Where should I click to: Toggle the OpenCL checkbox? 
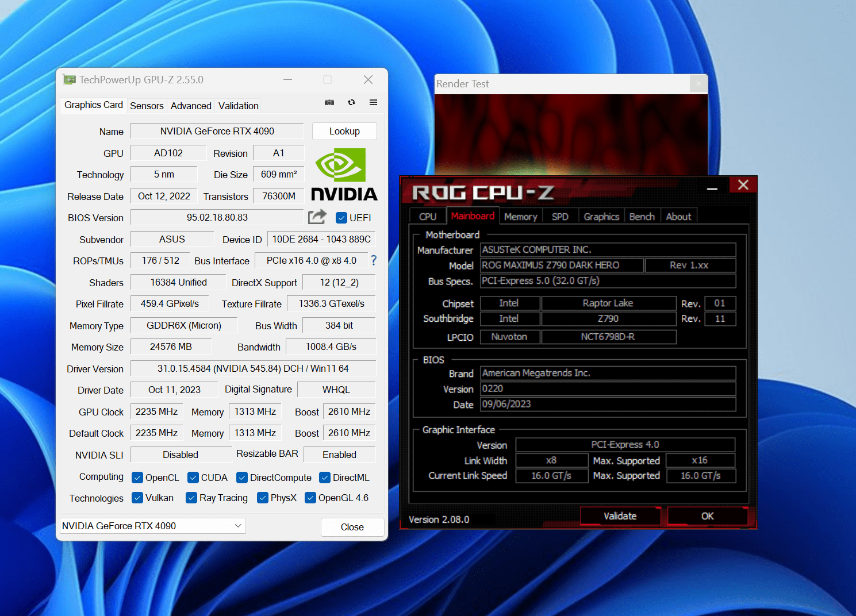point(137,478)
